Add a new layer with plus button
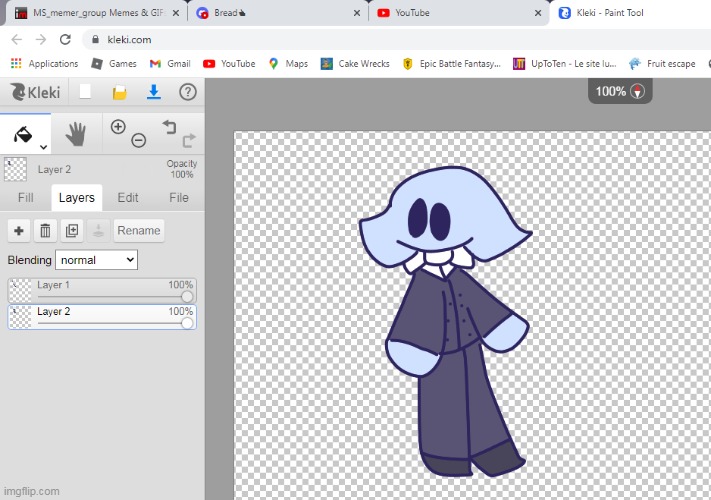The height and width of the screenshot is (500, 711). [19, 231]
